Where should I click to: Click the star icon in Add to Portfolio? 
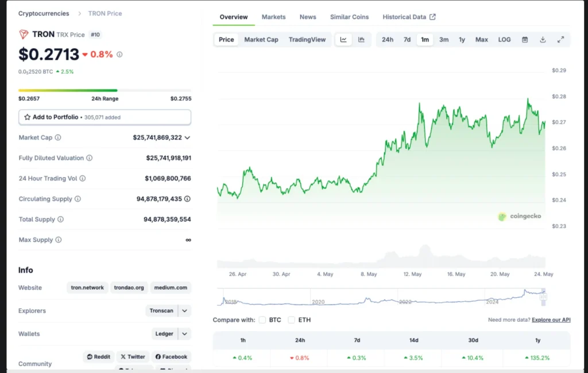click(28, 117)
